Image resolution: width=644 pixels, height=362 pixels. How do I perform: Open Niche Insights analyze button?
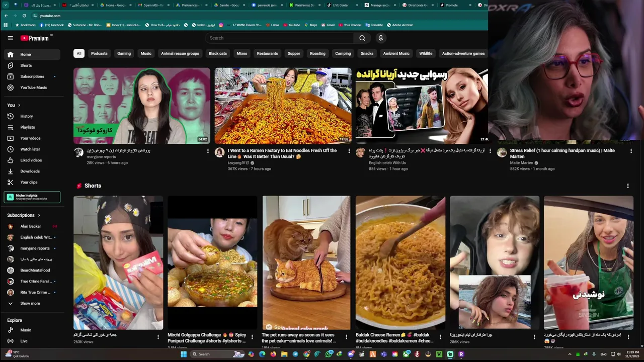pos(32,197)
